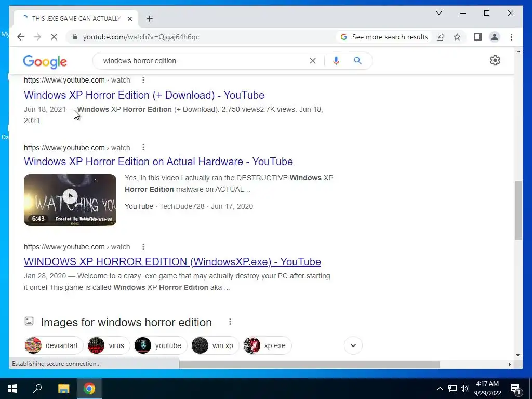
Task: Click the padlock site info icon
Action: [x=75, y=37]
